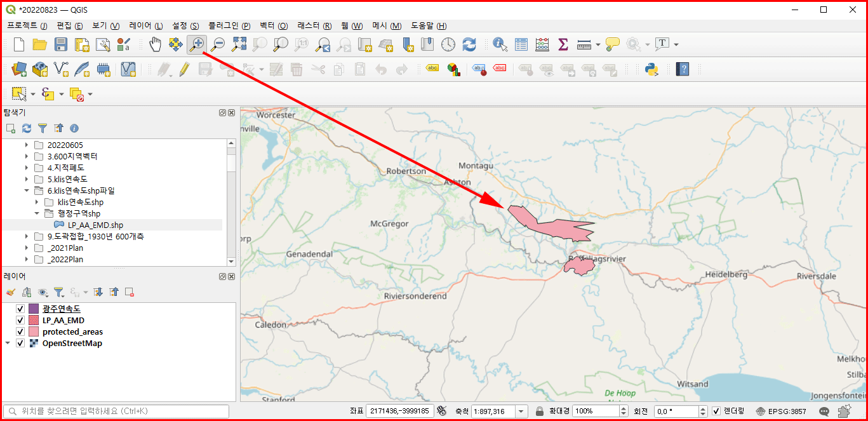Uncheck the LP_AA_EMD layer checkbox
The image size is (868, 421).
tap(20, 320)
